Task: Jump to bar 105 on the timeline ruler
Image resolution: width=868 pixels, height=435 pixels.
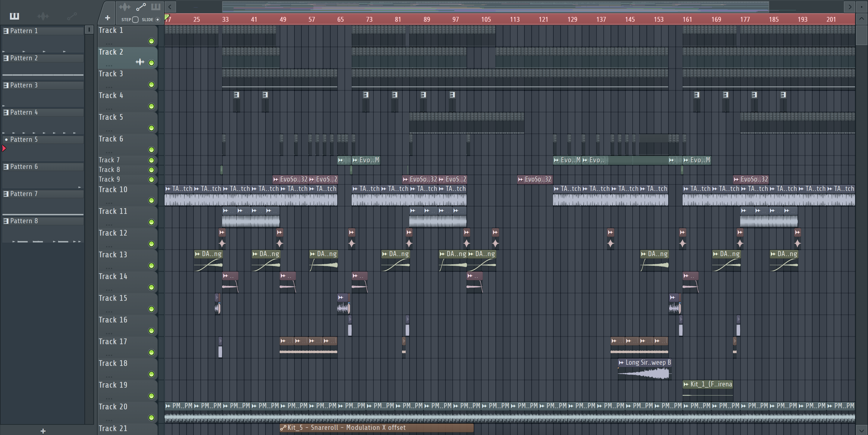Action: tap(486, 19)
